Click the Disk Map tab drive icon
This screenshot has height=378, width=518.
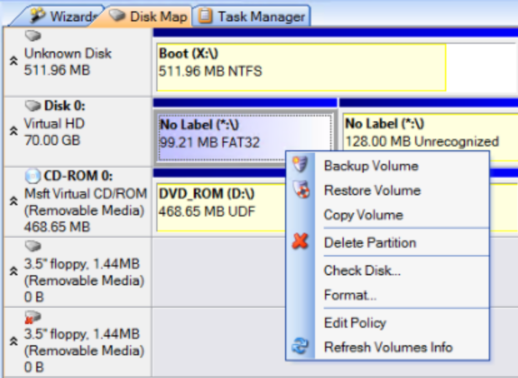[117, 15]
